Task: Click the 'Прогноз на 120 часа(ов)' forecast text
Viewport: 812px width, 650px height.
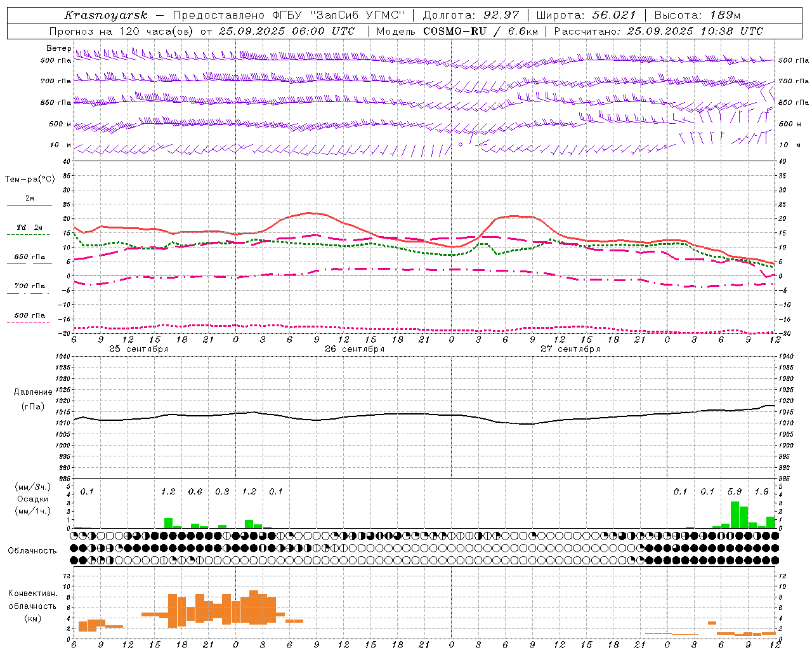Action: [x=122, y=31]
